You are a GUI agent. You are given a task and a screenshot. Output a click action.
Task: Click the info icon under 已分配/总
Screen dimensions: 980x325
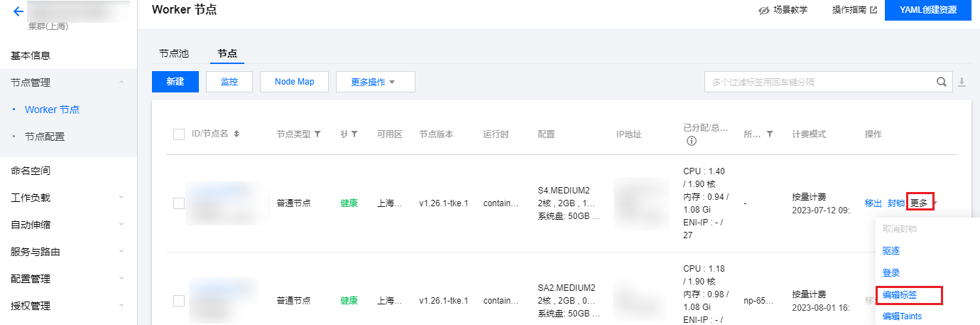(692, 141)
